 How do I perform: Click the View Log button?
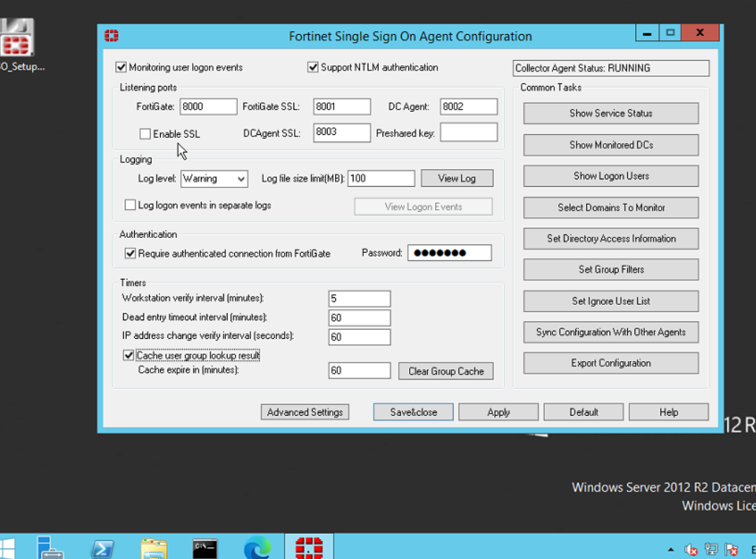[x=457, y=179]
